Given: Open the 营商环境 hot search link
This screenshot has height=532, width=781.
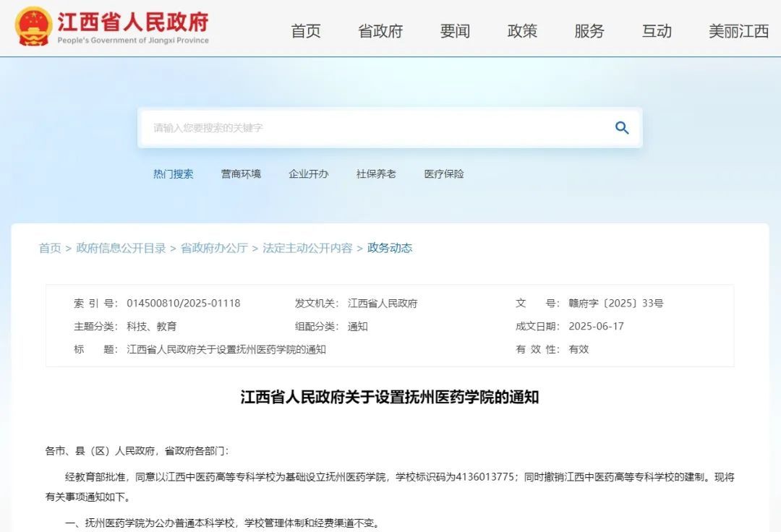Looking at the screenshot, I should 241,173.
